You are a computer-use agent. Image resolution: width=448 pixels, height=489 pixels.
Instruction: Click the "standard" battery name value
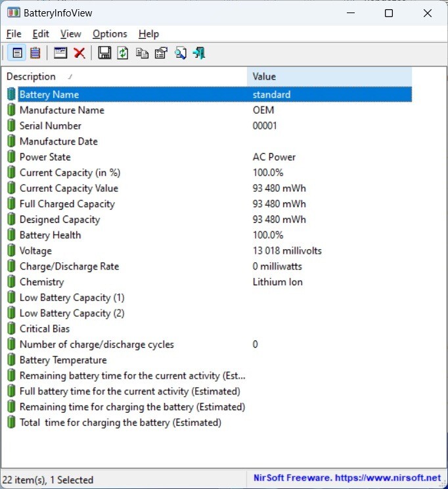tap(271, 94)
